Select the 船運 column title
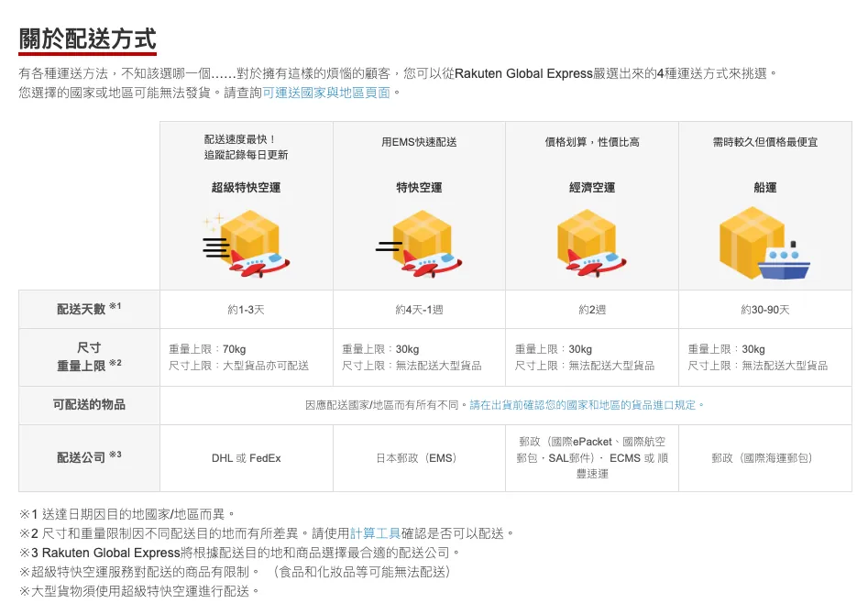The width and height of the screenshot is (868, 614). coord(764,187)
